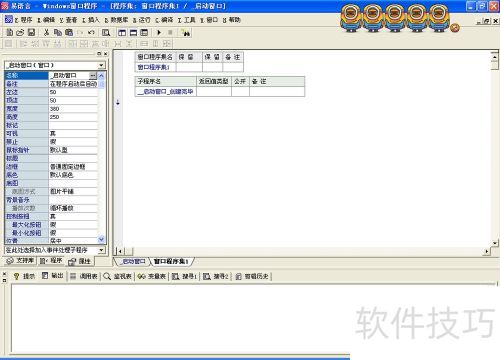Open the 数据库 menu
This screenshot has width=500, height=360.
(116, 20)
